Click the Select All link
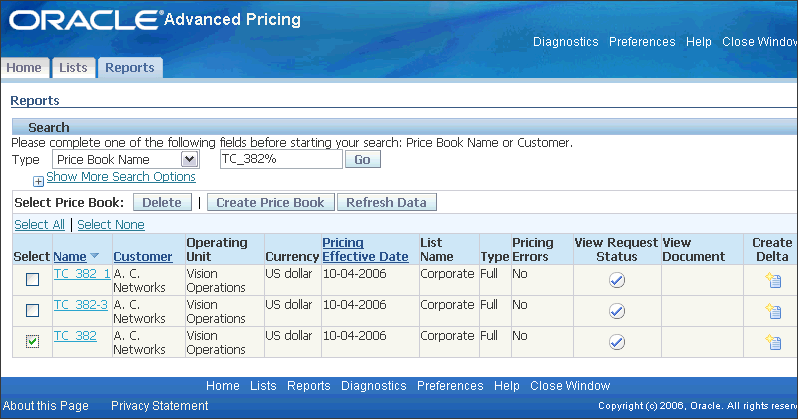798x419 pixels. (x=40, y=225)
